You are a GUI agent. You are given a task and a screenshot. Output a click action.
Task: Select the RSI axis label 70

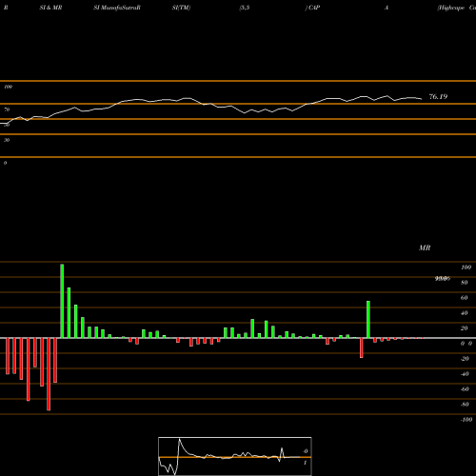click(x=7, y=109)
